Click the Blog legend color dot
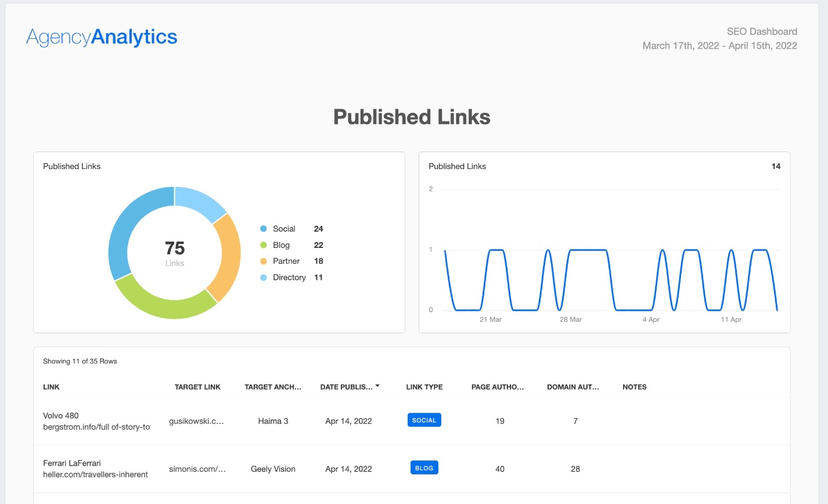Image resolution: width=828 pixels, height=504 pixels. (x=264, y=245)
